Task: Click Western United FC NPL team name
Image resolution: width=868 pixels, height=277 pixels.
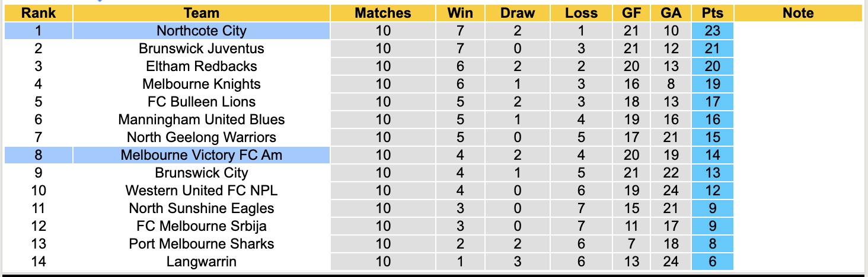Action: [x=202, y=191]
